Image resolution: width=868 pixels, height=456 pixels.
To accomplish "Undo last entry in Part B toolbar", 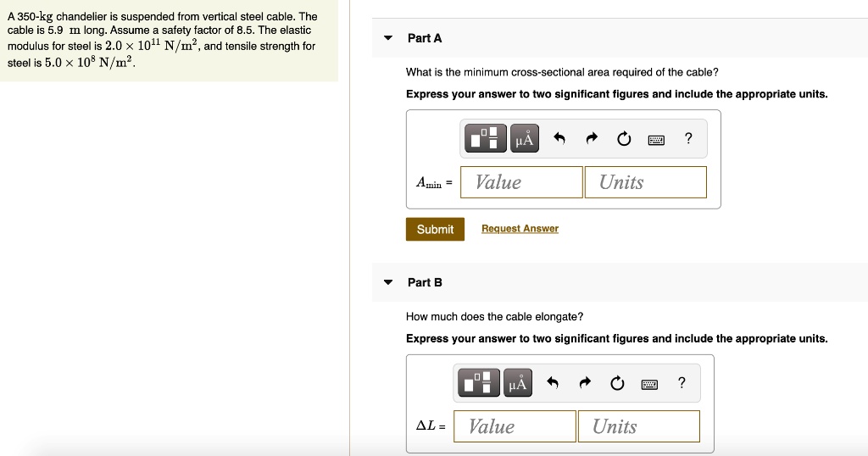I will click(553, 383).
